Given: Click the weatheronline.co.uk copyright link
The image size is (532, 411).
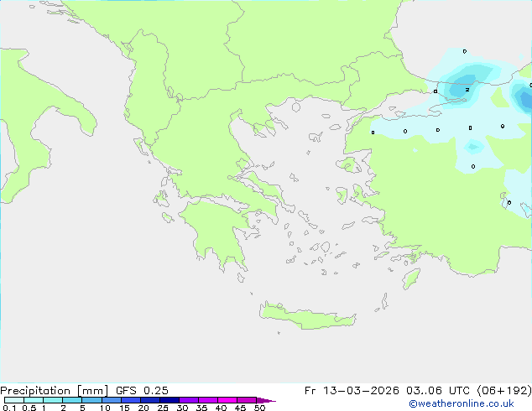Looking at the screenshot, I should coord(462,403).
